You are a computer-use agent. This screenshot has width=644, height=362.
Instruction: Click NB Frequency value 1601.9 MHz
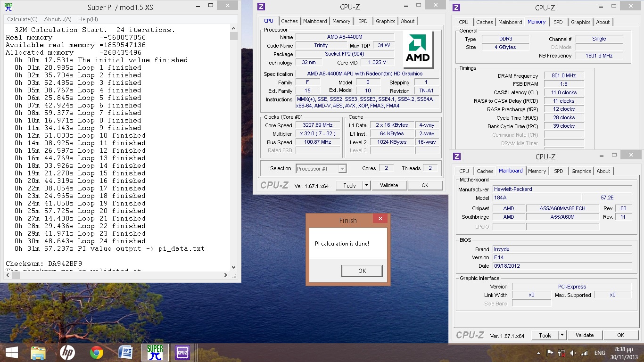point(599,56)
